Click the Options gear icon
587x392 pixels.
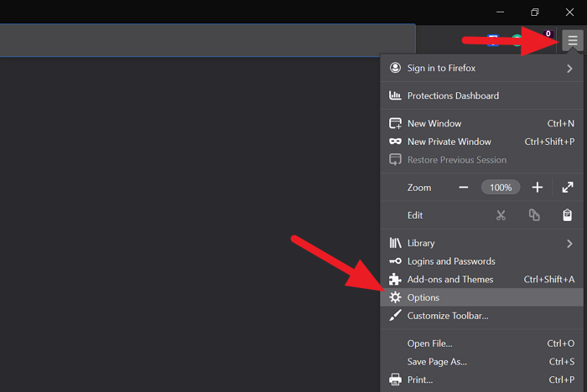(x=395, y=297)
